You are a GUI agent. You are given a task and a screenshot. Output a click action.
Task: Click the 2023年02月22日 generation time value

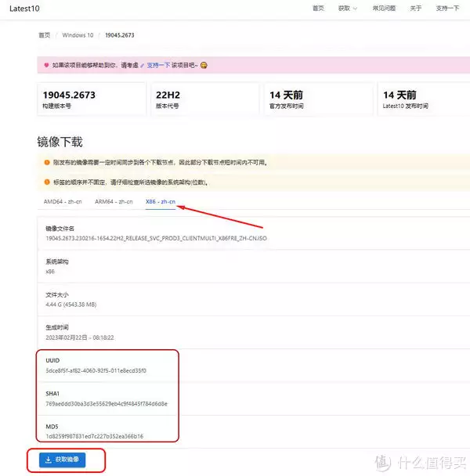[80, 337]
